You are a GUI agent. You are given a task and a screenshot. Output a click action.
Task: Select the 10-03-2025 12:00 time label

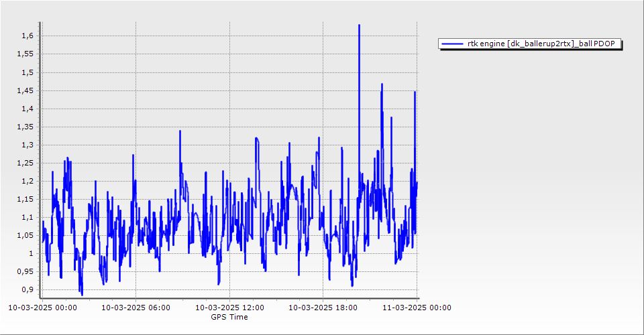[229, 308]
